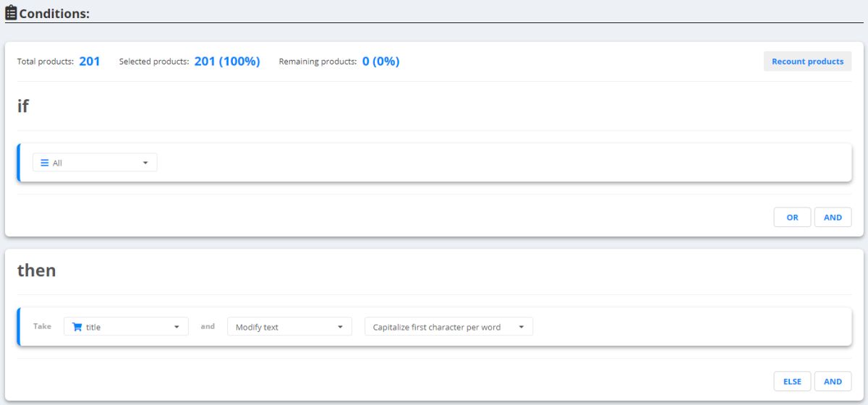Open the All condition dropdown
Screen dimensions: 868x405
coord(95,163)
